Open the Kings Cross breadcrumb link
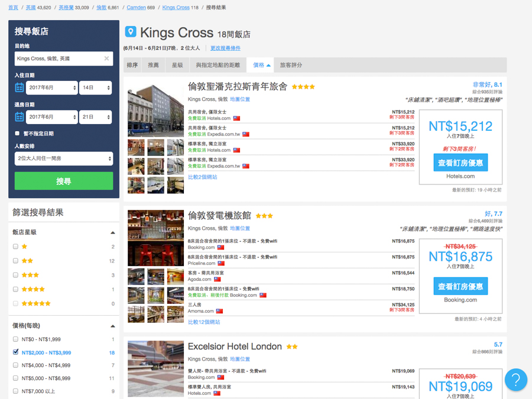This screenshot has height=399, width=532. tap(176, 8)
